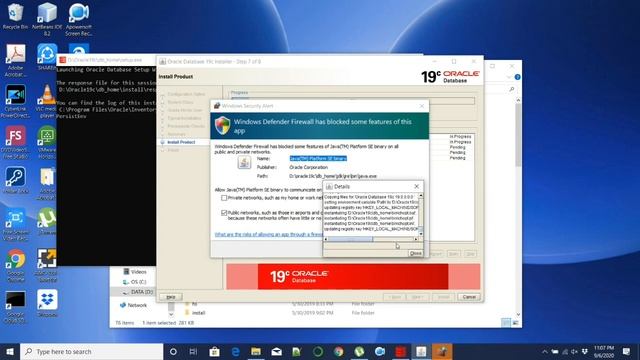
Task: Open Adobe Acrobat desktop shortcut
Action: [16, 60]
